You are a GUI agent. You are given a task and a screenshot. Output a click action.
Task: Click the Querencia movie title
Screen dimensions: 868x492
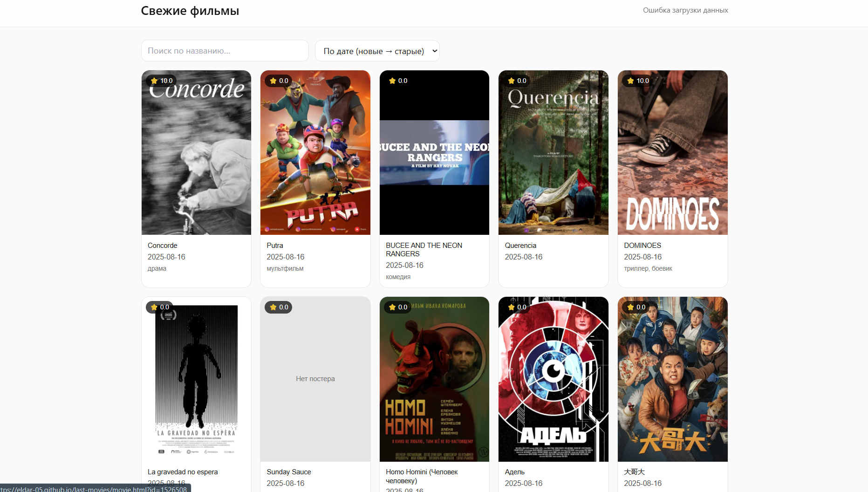coord(520,246)
